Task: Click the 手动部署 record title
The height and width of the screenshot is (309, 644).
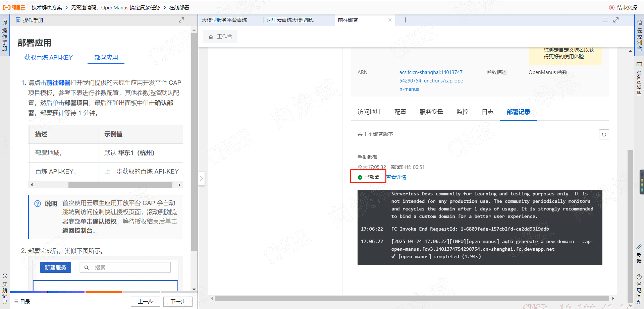Action: (368, 157)
